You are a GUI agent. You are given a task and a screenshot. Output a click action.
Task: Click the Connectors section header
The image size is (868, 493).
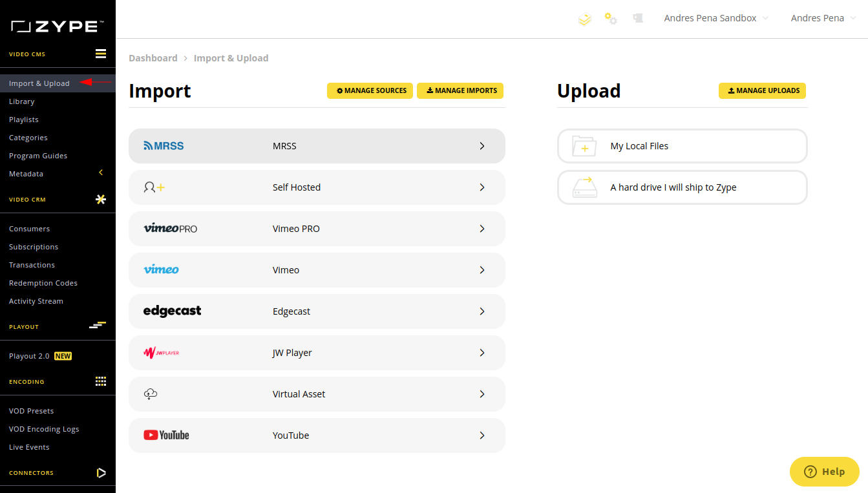[x=31, y=473]
